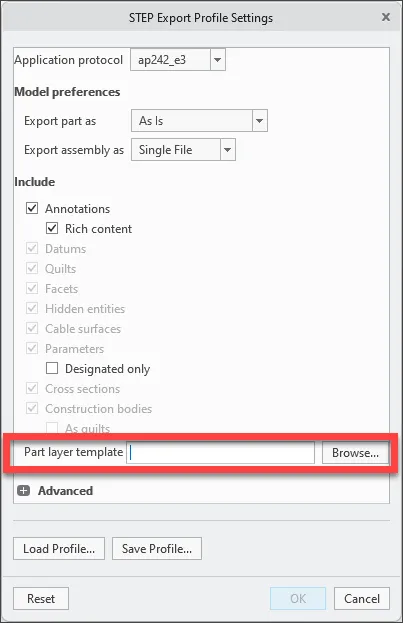The height and width of the screenshot is (623, 403).
Task: Toggle the Rich content checkbox
Action: tap(52, 228)
